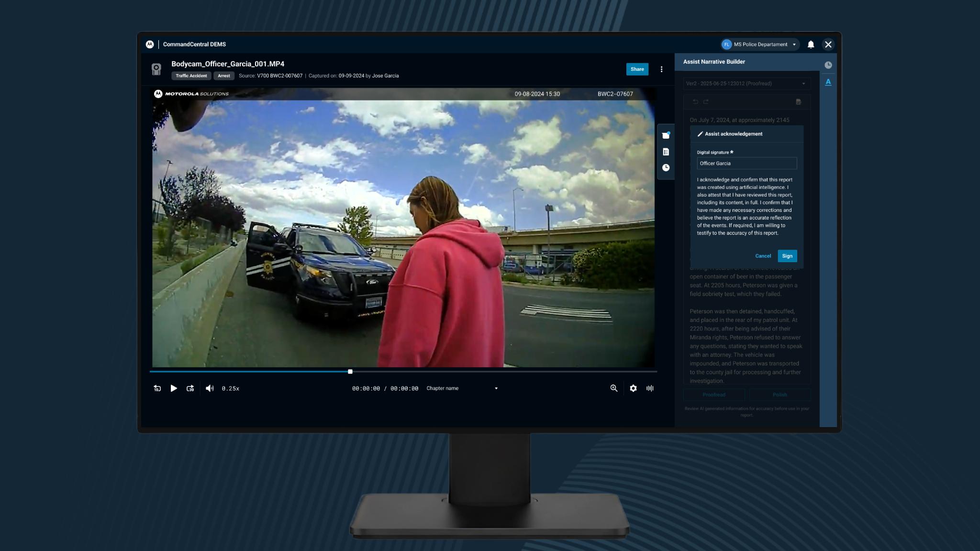The width and height of the screenshot is (980, 551).
Task: Click the video progress bar handle
Action: (x=350, y=372)
